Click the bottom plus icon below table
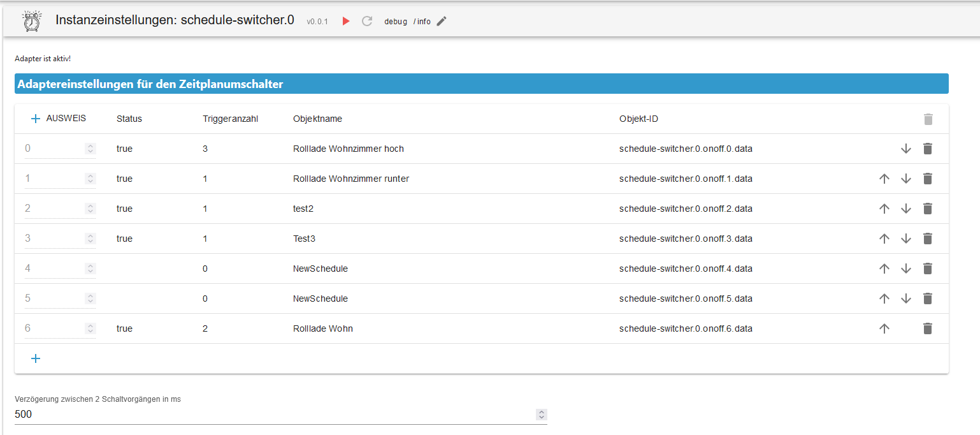Viewport: 980px width, 435px height. click(36, 358)
